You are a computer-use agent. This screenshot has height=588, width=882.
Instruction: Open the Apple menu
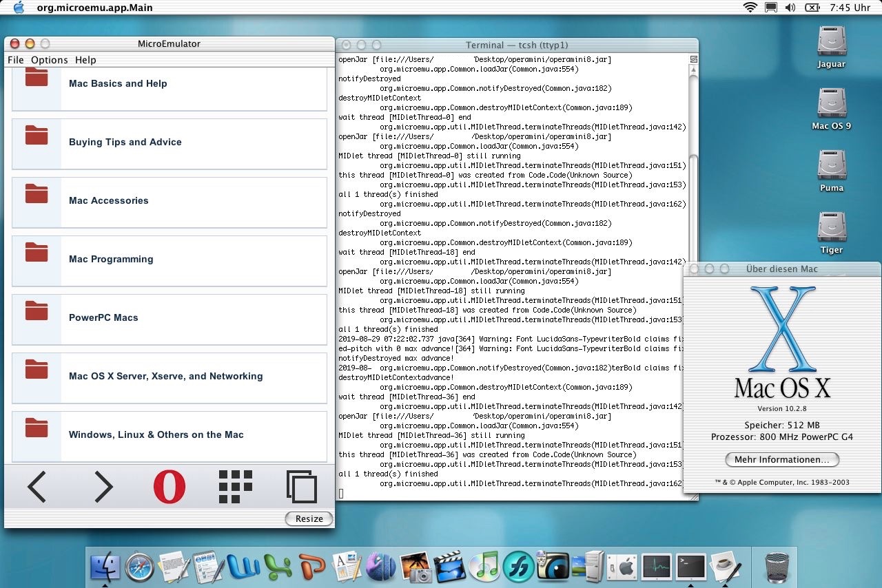point(19,8)
